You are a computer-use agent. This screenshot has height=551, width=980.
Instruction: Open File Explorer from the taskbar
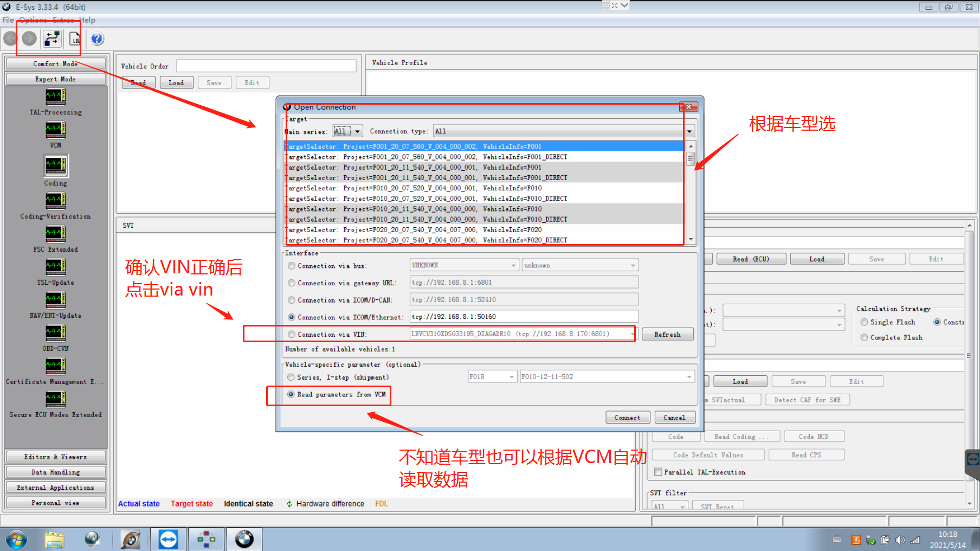tap(54, 540)
